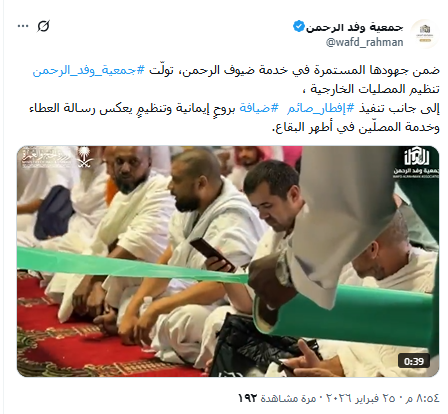Open the hashtag #جمعية_وفد_الرحمن
This screenshot has width=448, height=414.
click(x=89, y=70)
